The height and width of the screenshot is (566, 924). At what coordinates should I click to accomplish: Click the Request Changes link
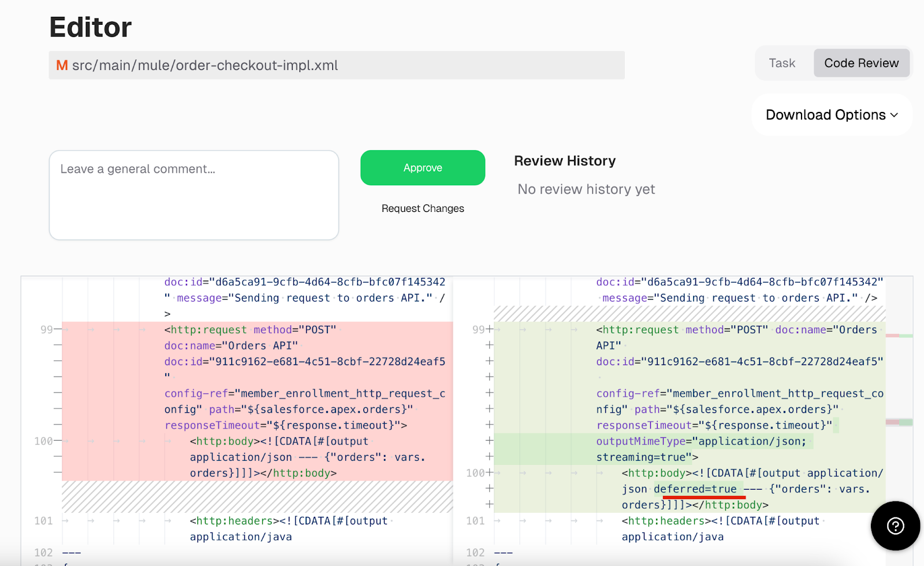tap(423, 208)
